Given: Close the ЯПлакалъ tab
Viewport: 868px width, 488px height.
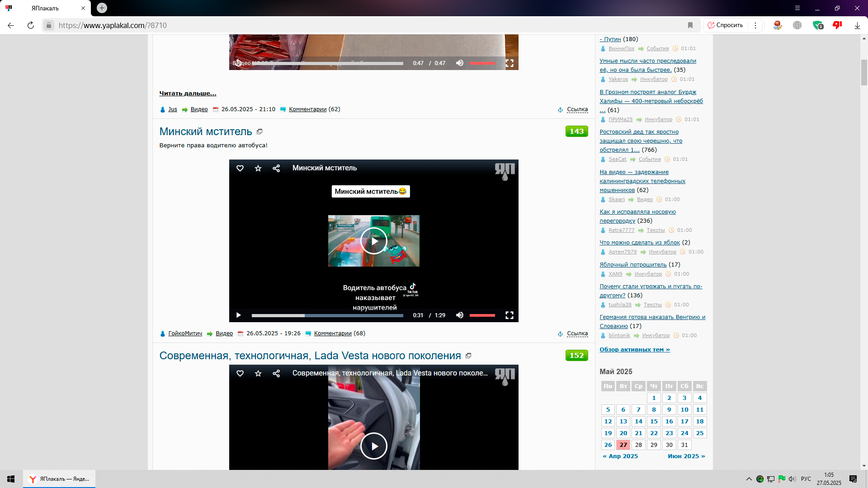Looking at the screenshot, I should click(83, 8).
